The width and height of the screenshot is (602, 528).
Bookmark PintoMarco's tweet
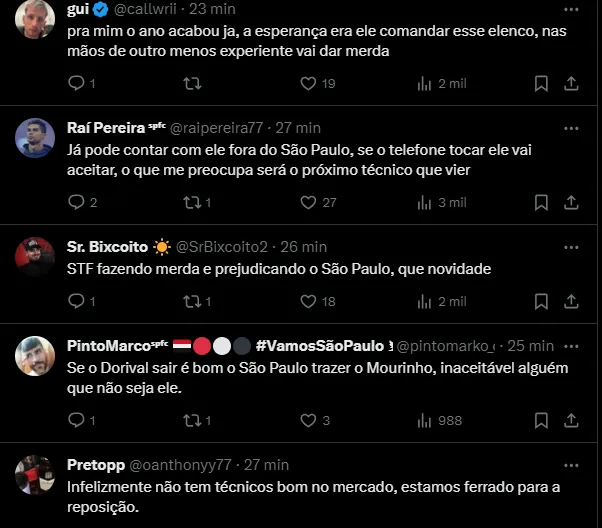[541, 420]
